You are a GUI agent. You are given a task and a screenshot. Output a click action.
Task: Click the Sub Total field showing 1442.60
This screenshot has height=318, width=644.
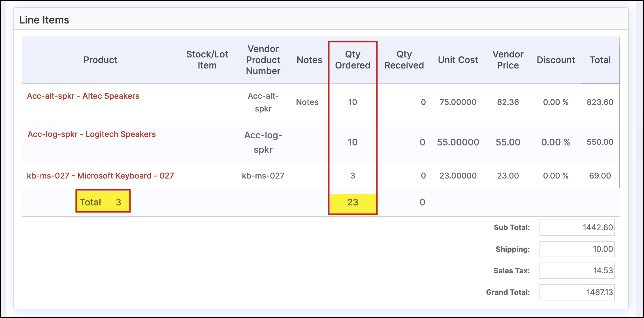(577, 227)
